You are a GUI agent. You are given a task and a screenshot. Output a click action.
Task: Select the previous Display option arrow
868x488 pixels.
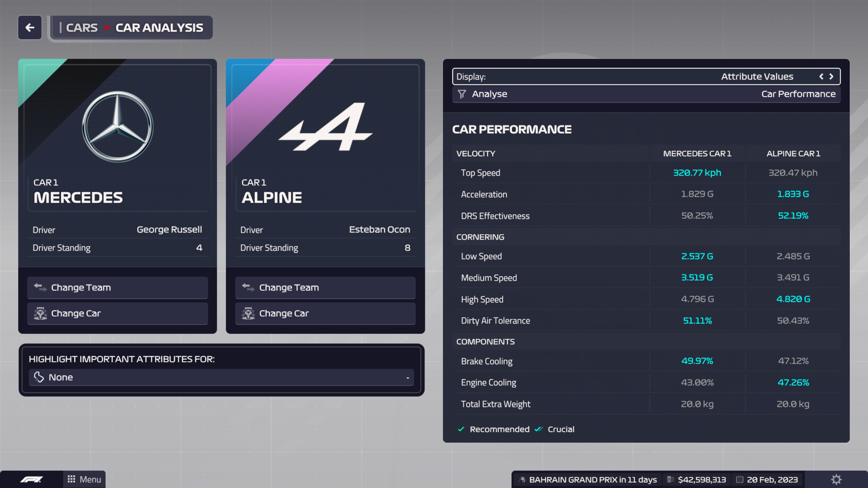click(x=821, y=77)
